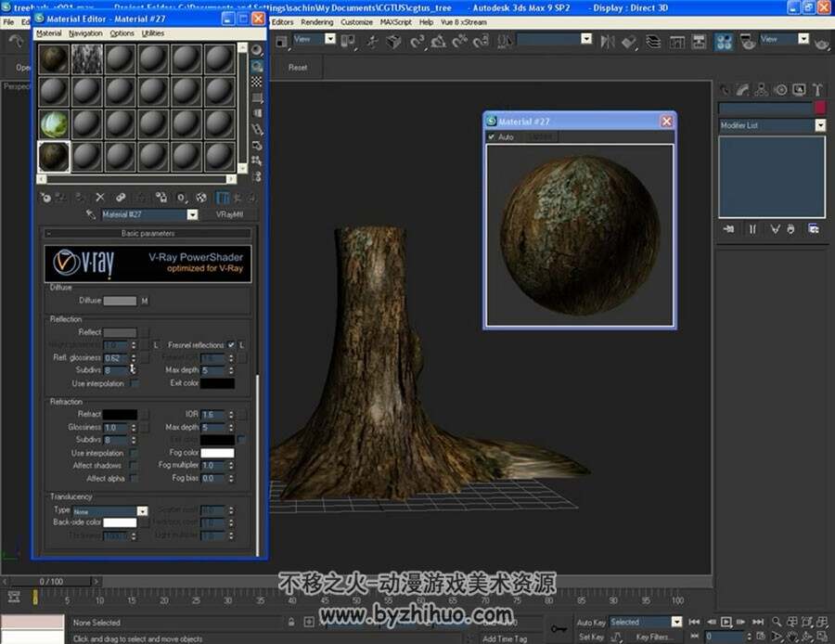Toggle Show End Result icon
Image resolution: width=835 pixels, height=644 pixels.
(x=223, y=198)
